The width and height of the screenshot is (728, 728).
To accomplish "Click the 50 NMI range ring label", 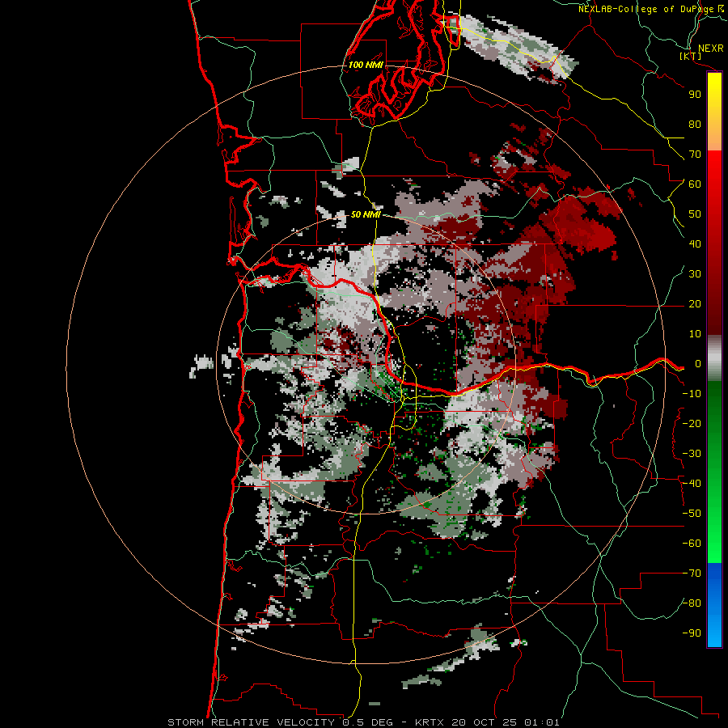I will [x=366, y=214].
